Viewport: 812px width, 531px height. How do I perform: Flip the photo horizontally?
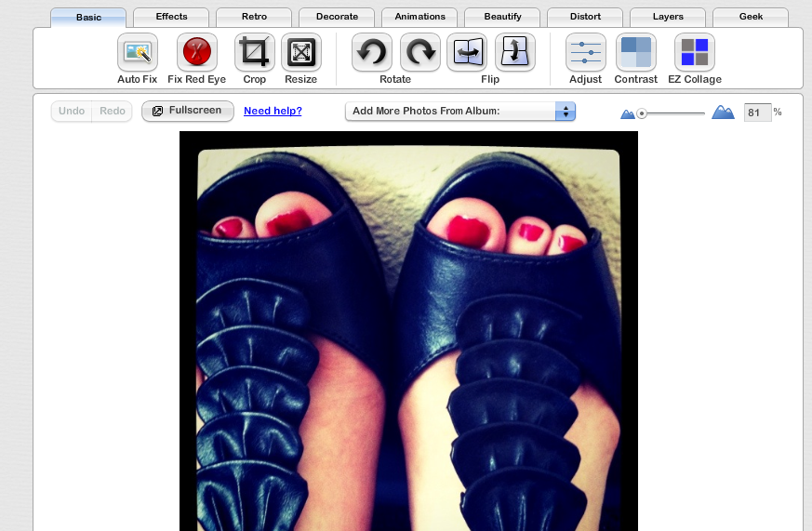(x=467, y=52)
